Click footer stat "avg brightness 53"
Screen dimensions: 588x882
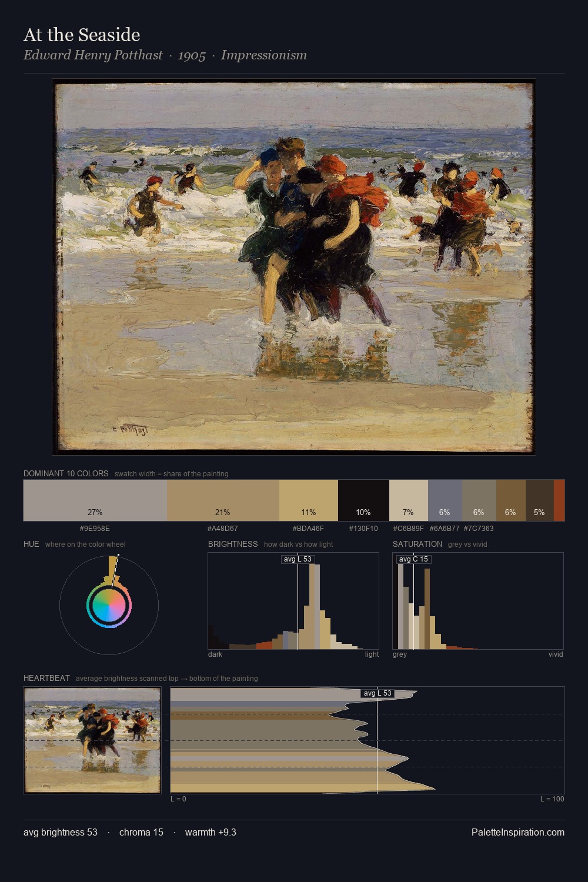click(61, 833)
